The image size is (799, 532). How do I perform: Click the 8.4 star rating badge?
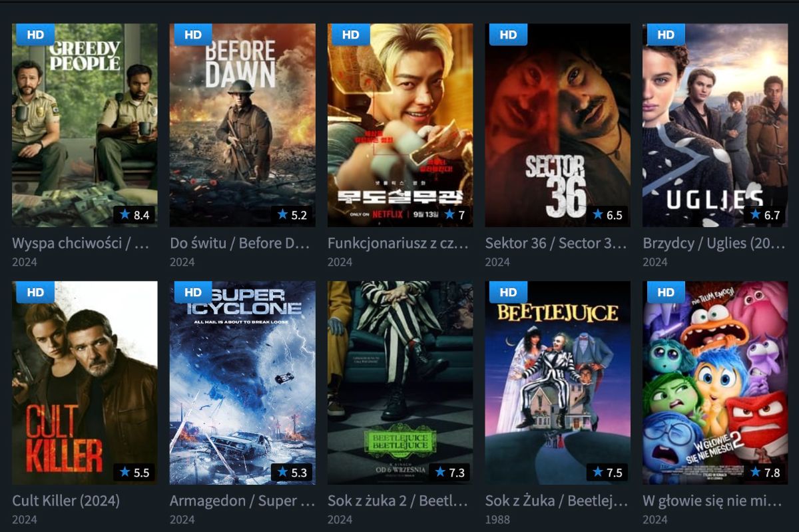(x=134, y=215)
